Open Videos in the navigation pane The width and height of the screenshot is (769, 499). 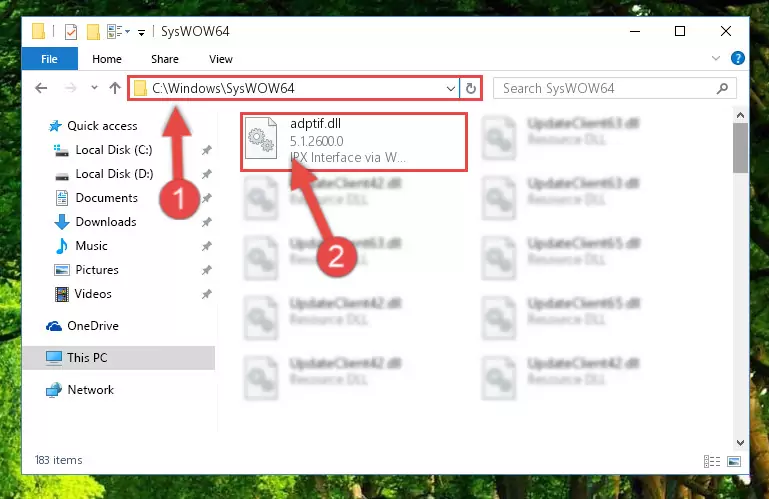[83, 294]
